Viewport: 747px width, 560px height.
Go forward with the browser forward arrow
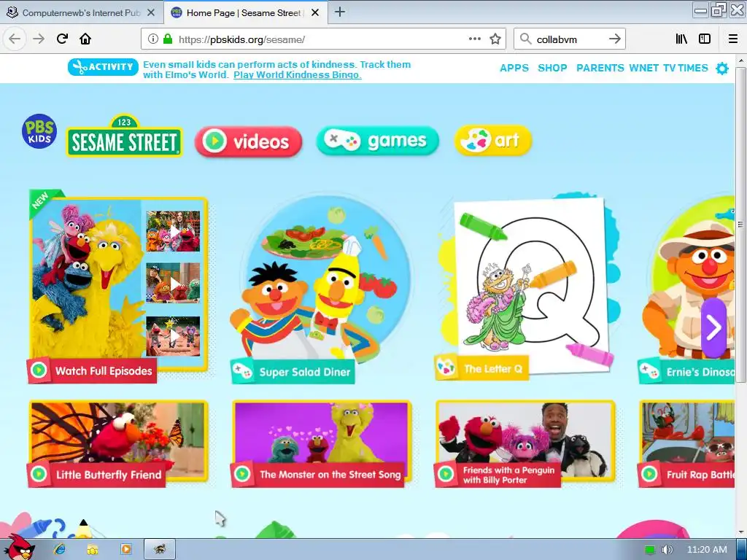[x=39, y=39]
